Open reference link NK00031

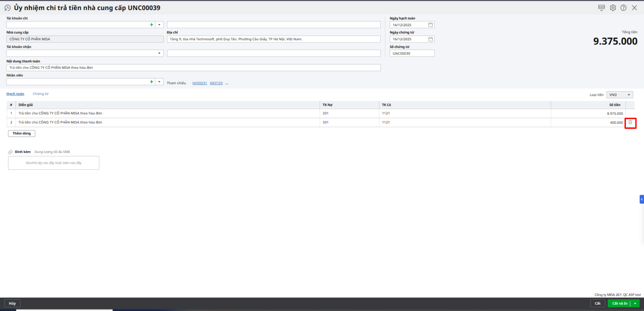pyautogui.click(x=200, y=83)
